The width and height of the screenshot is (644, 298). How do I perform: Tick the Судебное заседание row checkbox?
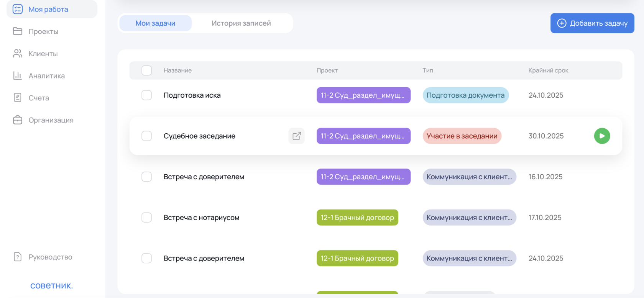point(146,136)
